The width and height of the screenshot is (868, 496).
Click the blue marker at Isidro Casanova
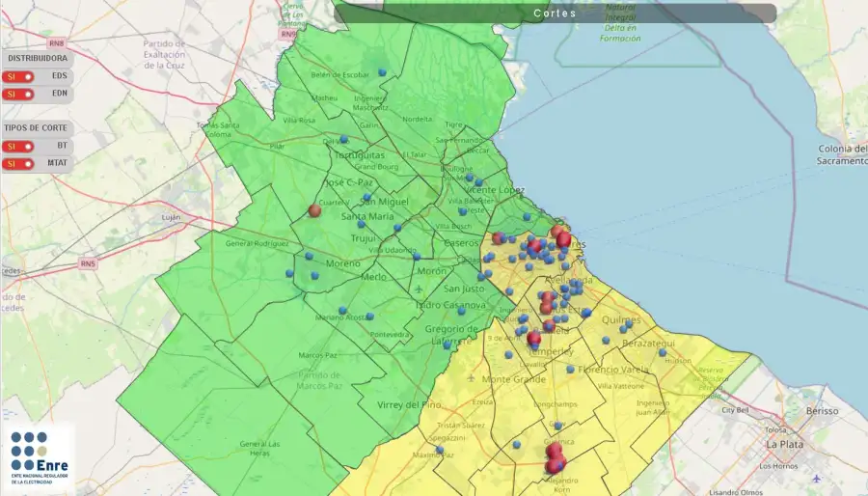coord(462,311)
